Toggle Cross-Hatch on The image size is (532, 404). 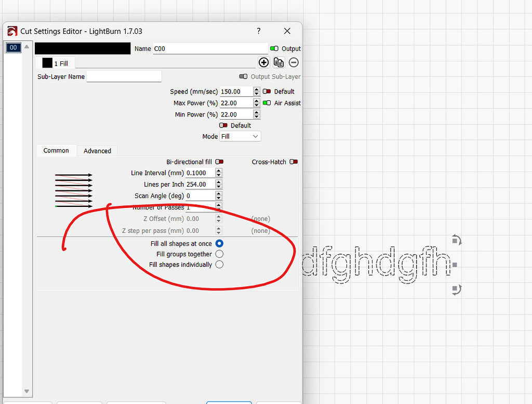tap(294, 162)
